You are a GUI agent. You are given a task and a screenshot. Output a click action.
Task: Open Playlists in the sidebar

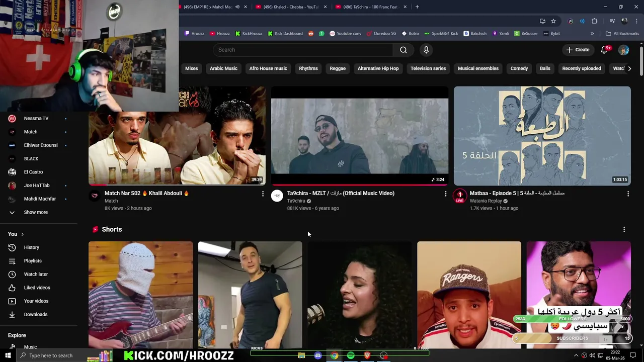pyautogui.click(x=33, y=261)
